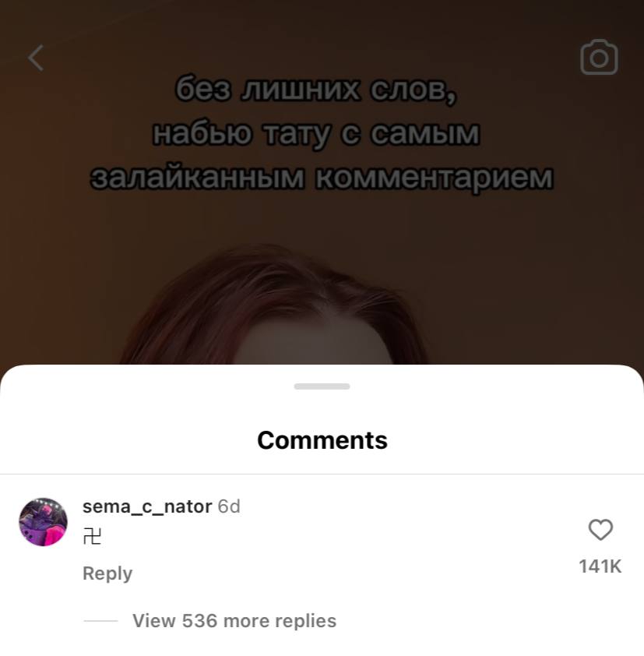Tap the Comments header title
The width and height of the screenshot is (644, 656).
322,440
